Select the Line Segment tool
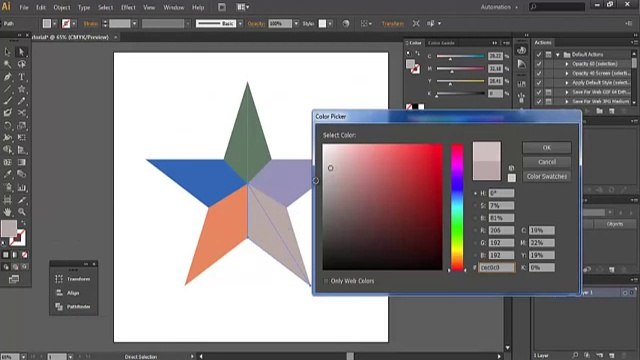The height and width of the screenshot is (360, 640). [7, 89]
